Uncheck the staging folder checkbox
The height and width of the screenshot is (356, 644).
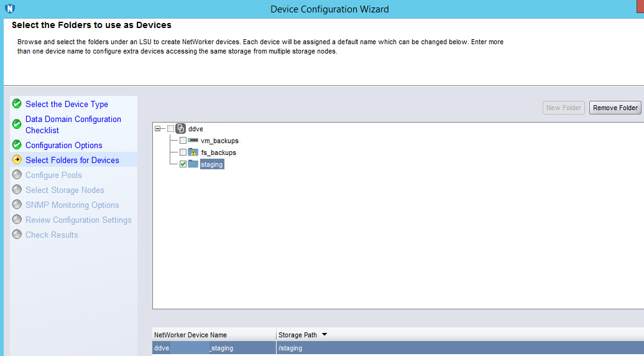point(183,164)
